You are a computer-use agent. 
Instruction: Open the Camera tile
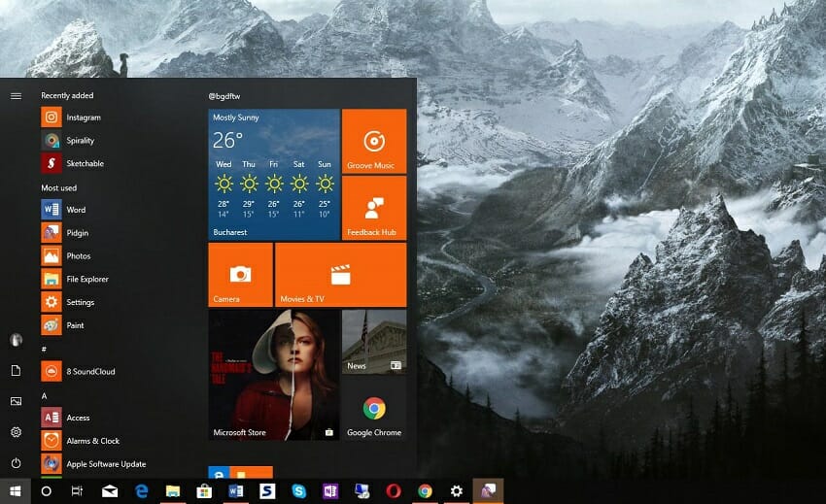240,275
